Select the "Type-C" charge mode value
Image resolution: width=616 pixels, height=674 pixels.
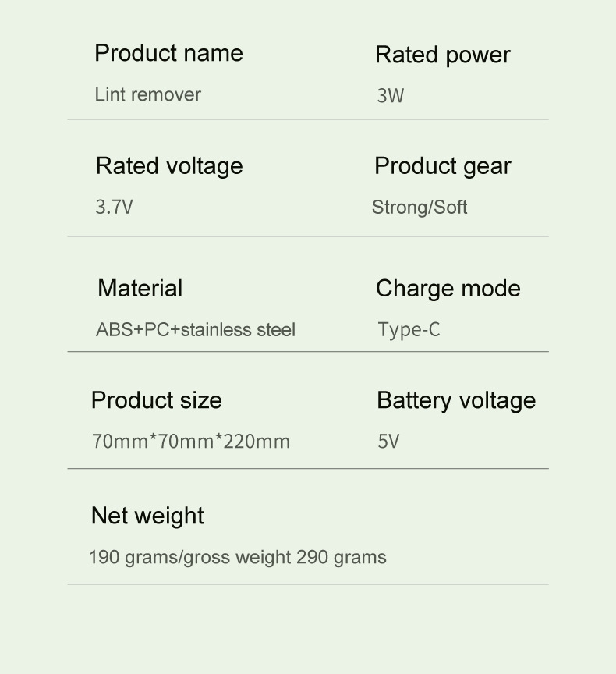[409, 329]
